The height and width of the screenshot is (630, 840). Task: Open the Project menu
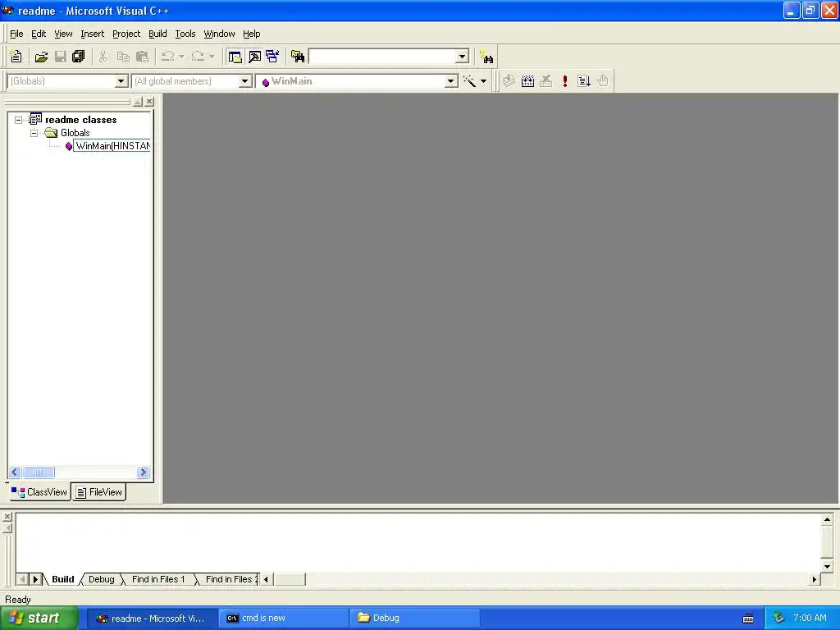click(126, 34)
